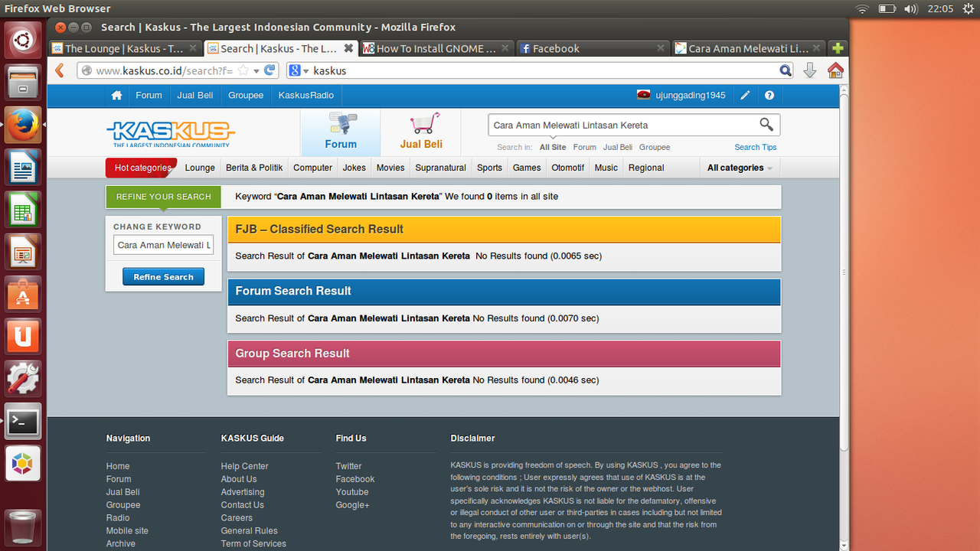Open the Berita & Politik category
Image resolution: width=980 pixels, height=551 pixels.
[x=254, y=168]
